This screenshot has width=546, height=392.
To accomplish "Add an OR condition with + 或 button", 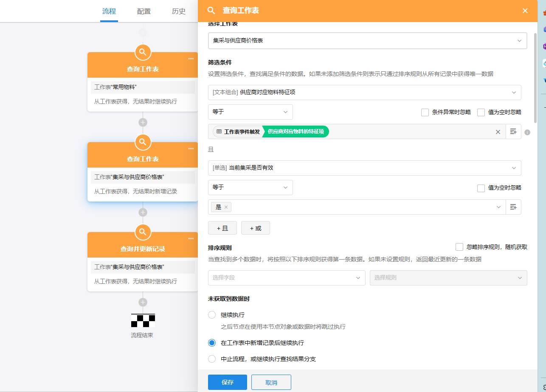I will [x=255, y=228].
